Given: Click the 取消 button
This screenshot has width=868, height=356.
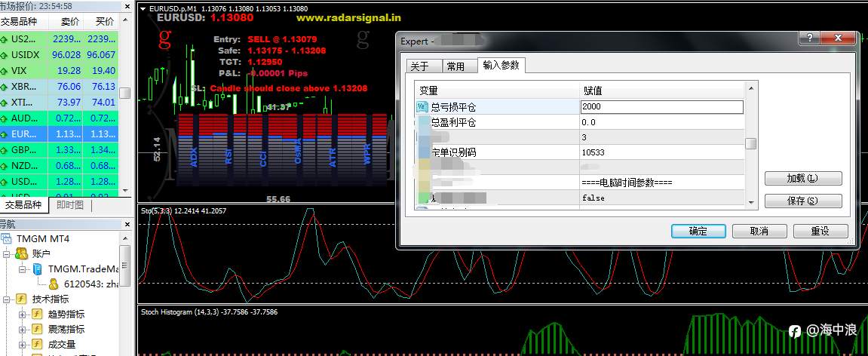Looking at the screenshot, I should tap(759, 231).
